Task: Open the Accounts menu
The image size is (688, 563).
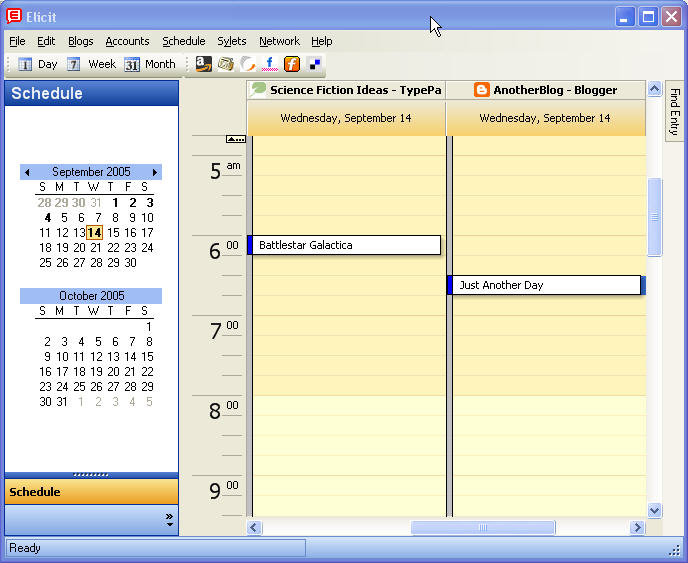Action: pyautogui.click(x=127, y=41)
